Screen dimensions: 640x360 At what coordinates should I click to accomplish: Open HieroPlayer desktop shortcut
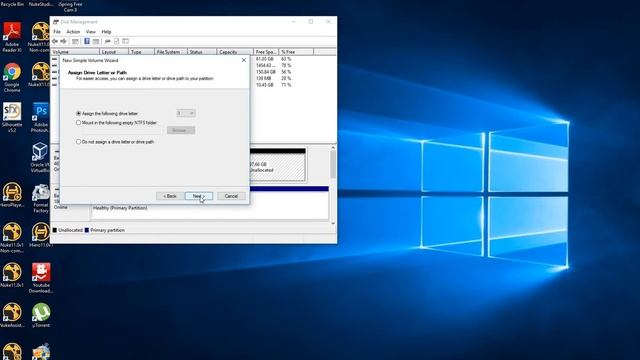tap(12, 195)
